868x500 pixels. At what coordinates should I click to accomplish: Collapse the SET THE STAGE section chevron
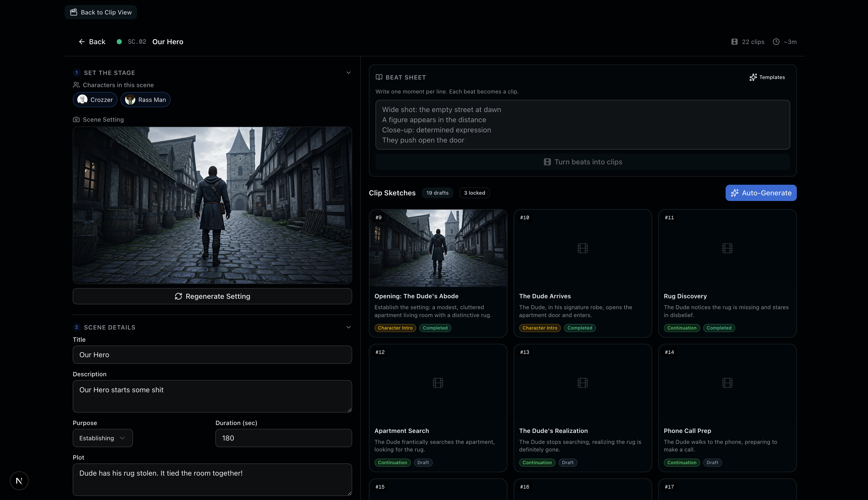point(348,72)
